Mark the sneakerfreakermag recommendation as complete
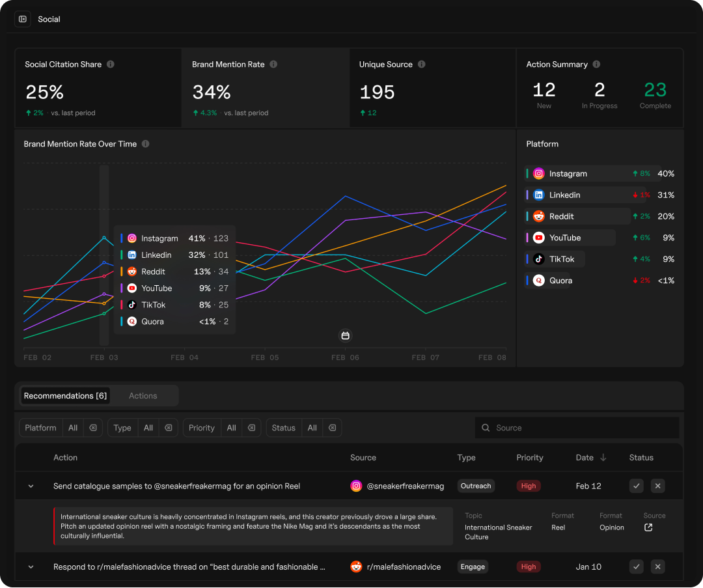The width and height of the screenshot is (703, 588). point(636,486)
